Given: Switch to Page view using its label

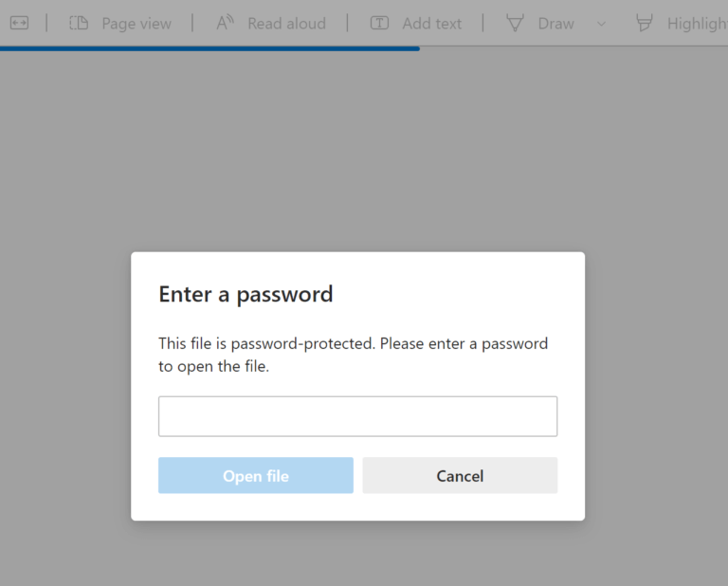Looking at the screenshot, I should tap(136, 23).
